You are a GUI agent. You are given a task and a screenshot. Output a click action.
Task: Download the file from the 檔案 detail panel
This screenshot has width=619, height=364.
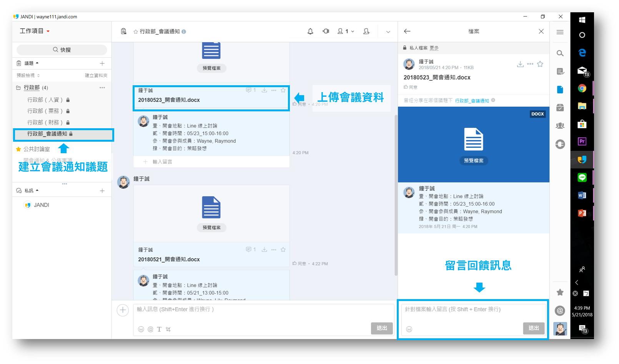pyautogui.click(x=520, y=64)
